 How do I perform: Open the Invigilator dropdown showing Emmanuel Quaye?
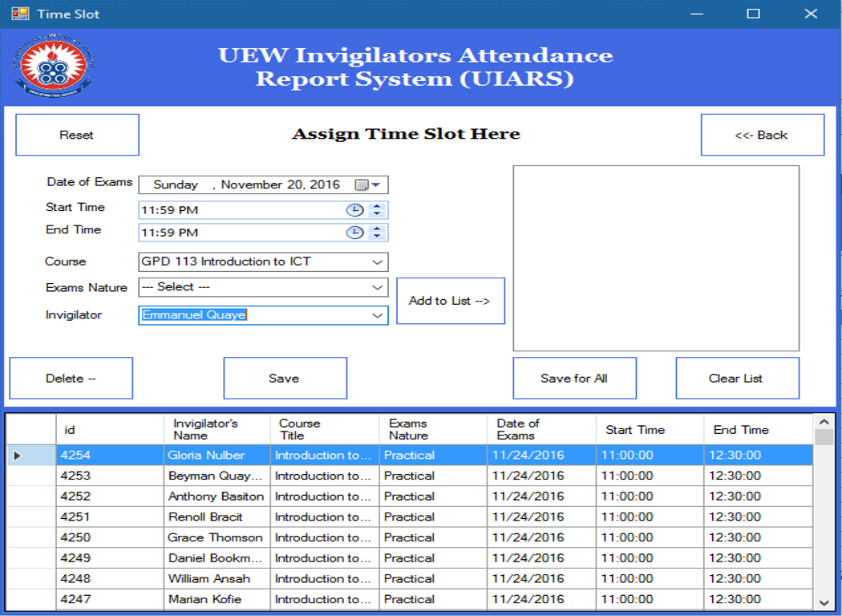377,314
